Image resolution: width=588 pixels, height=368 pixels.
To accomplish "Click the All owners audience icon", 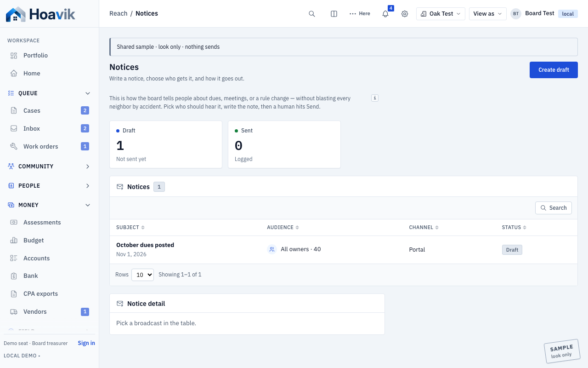I will coord(272,249).
